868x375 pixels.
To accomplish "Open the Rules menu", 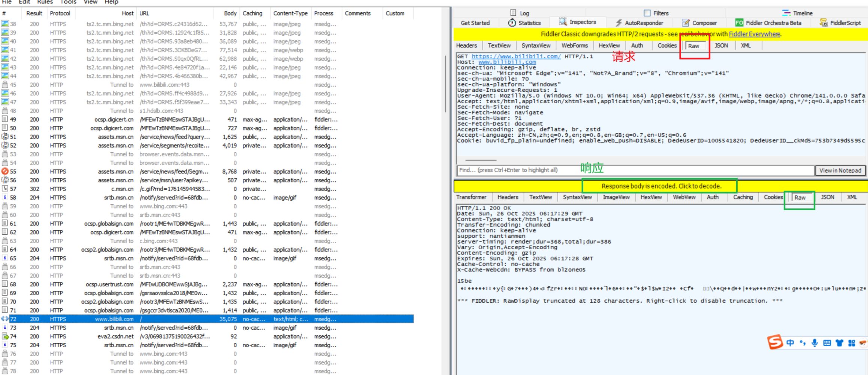I will coord(45,2).
